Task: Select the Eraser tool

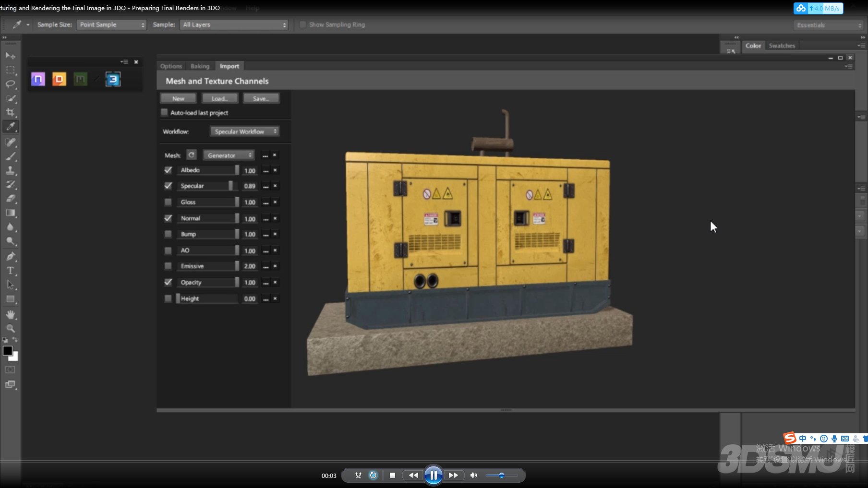Action: pyautogui.click(x=10, y=199)
